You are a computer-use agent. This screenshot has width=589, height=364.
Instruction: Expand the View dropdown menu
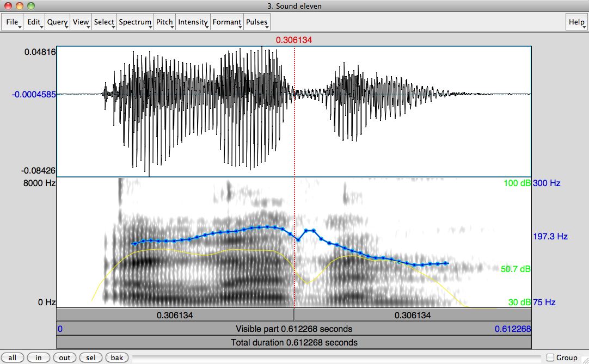click(x=81, y=22)
